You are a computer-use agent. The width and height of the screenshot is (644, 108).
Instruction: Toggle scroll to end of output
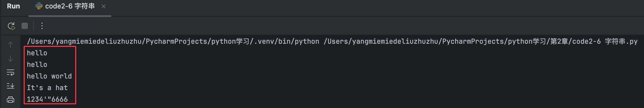point(11,86)
